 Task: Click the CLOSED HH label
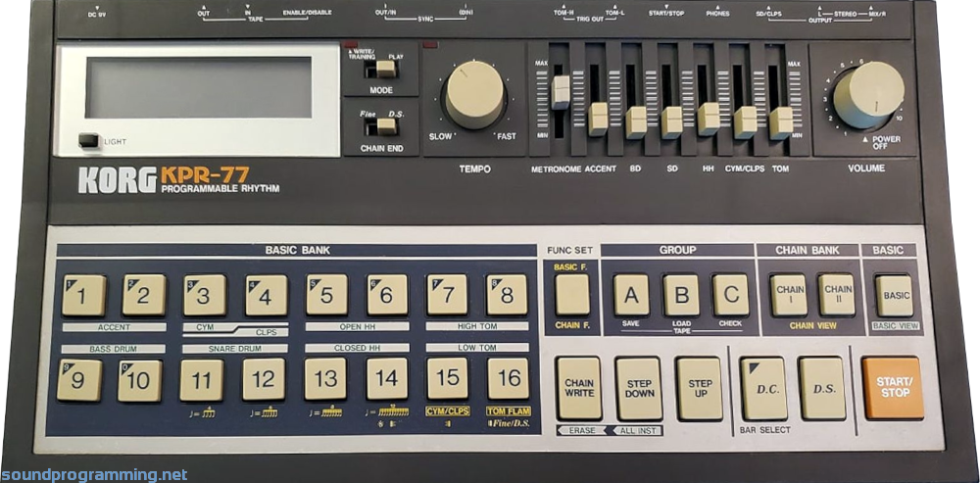[358, 348]
